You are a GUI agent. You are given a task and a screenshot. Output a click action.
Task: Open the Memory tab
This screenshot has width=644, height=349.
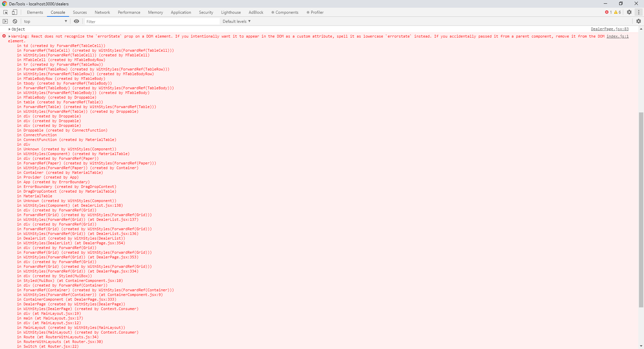tap(156, 12)
